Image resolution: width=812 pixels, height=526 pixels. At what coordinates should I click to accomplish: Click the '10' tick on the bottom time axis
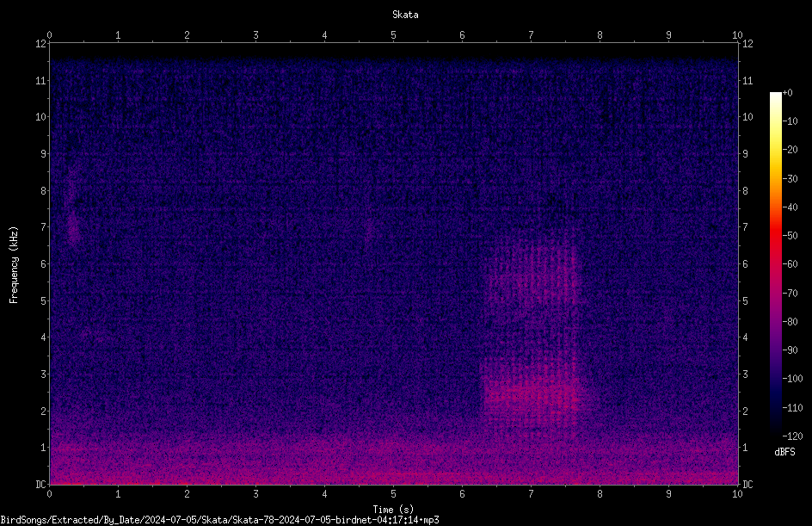pyautogui.click(x=737, y=494)
